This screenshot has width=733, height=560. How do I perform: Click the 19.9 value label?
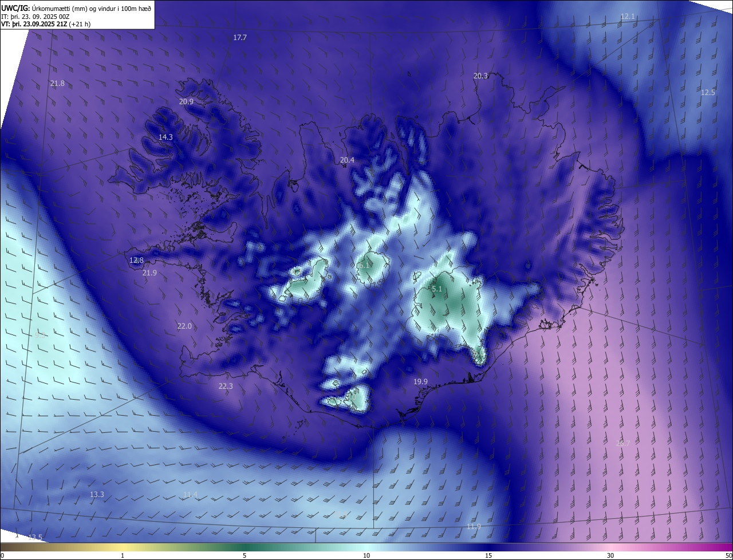[x=420, y=381]
